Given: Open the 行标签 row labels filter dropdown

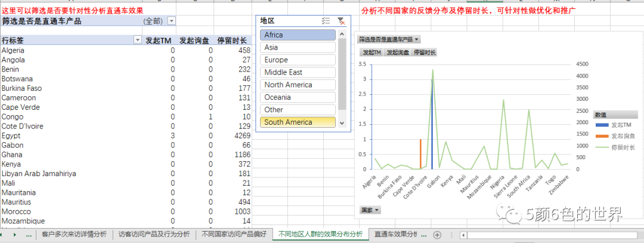Looking at the screenshot, I should [x=138, y=40].
